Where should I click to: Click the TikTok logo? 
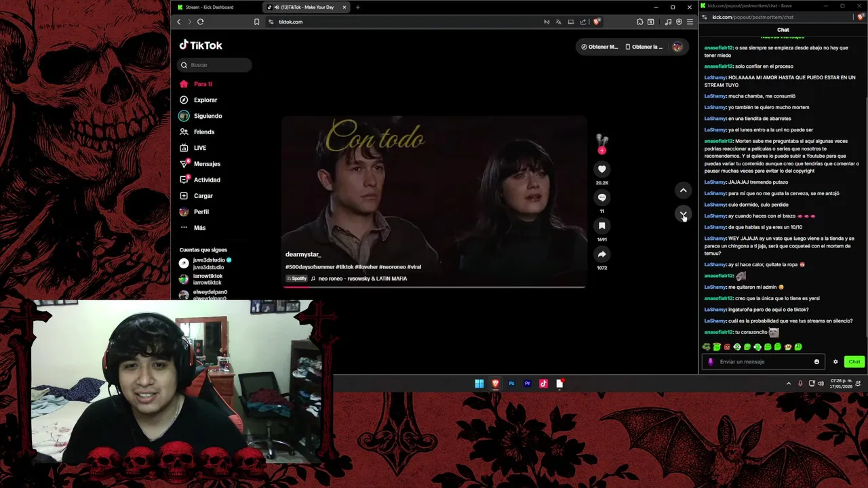click(201, 45)
